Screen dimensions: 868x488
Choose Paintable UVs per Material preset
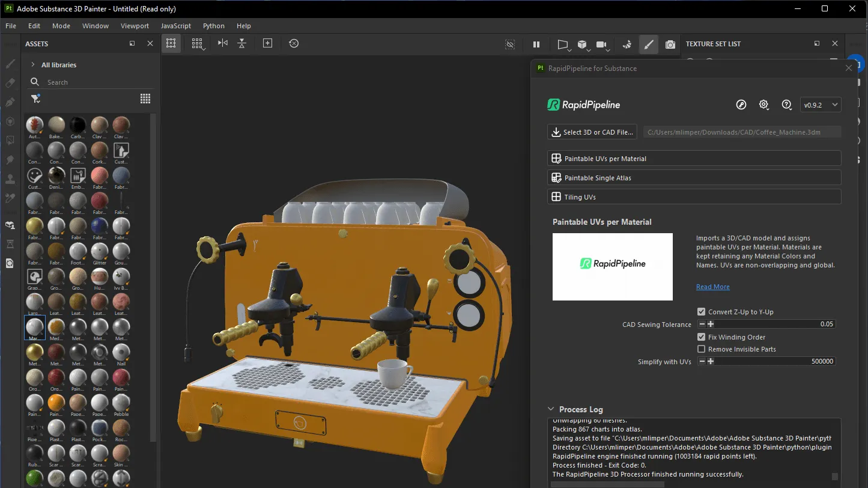(x=694, y=159)
